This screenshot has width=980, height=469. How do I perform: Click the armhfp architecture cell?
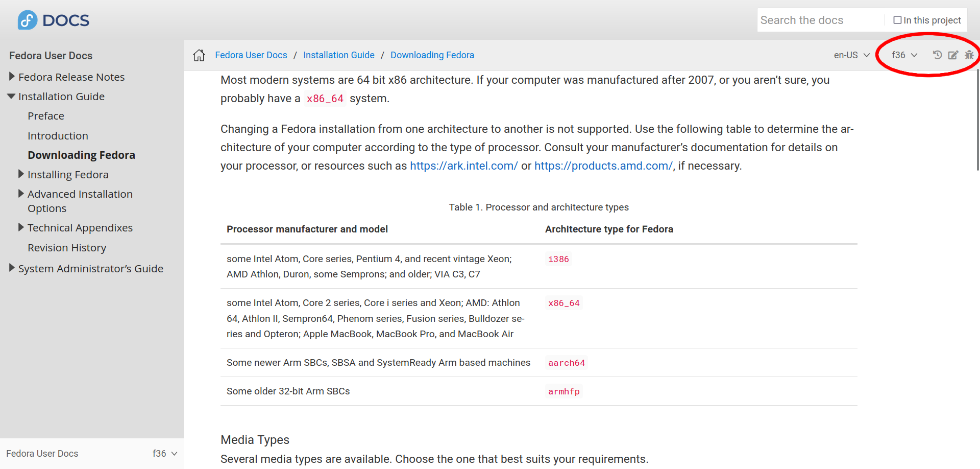(564, 391)
